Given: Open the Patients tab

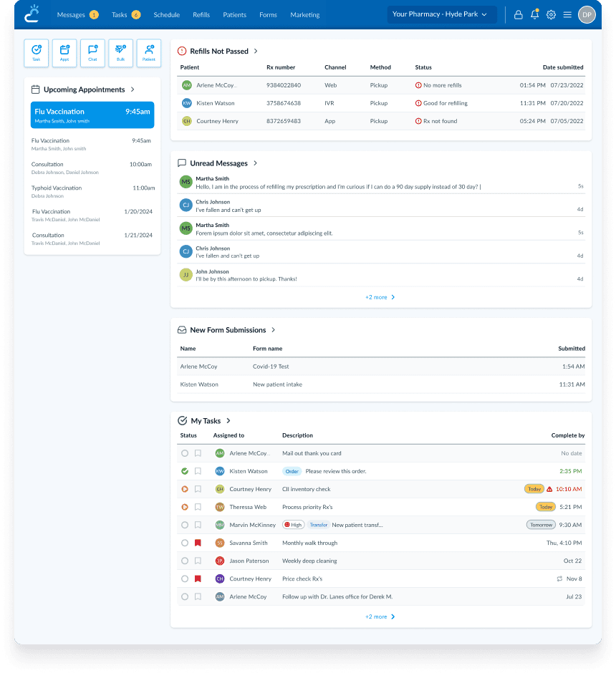Looking at the screenshot, I should (234, 14).
